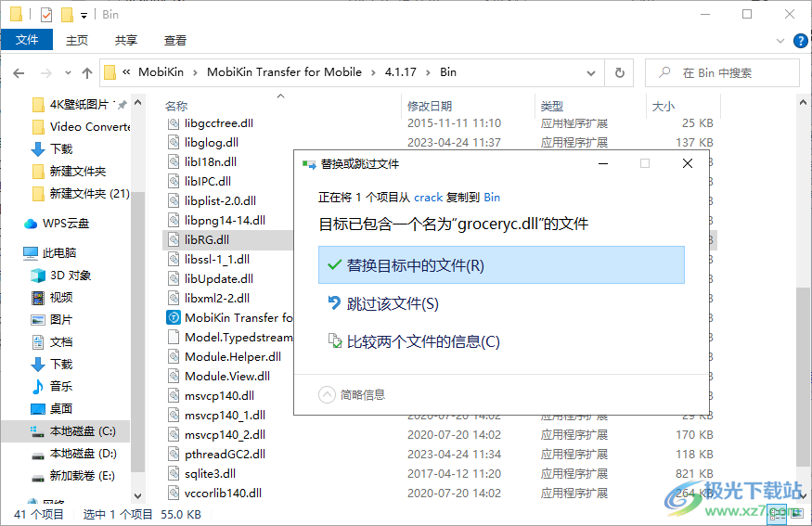Open 新建文件夹 (21) in sidebar
This screenshot has height=526, width=812.
[80, 194]
